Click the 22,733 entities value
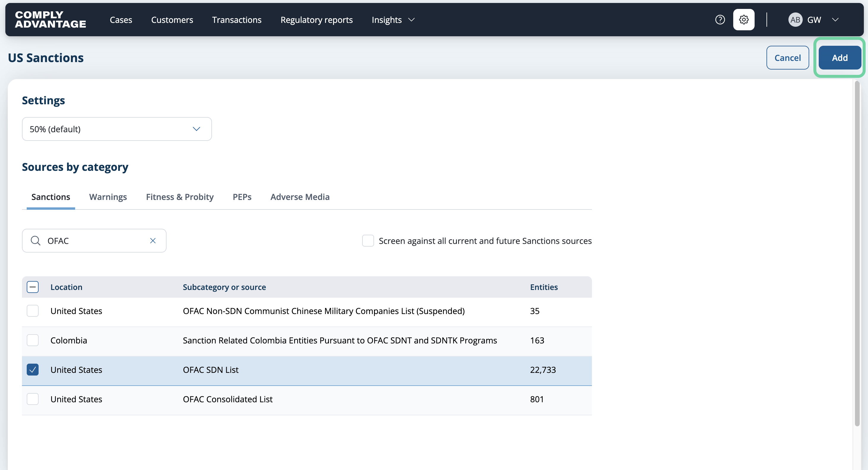The image size is (868, 470). (543, 370)
